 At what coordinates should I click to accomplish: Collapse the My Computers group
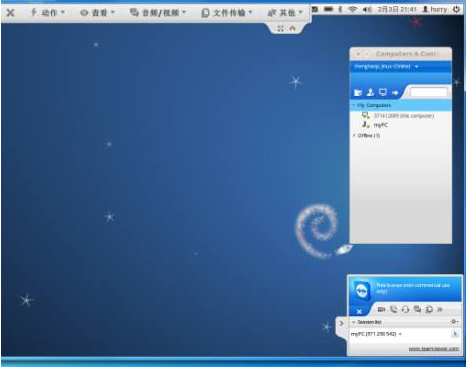pos(354,105)
